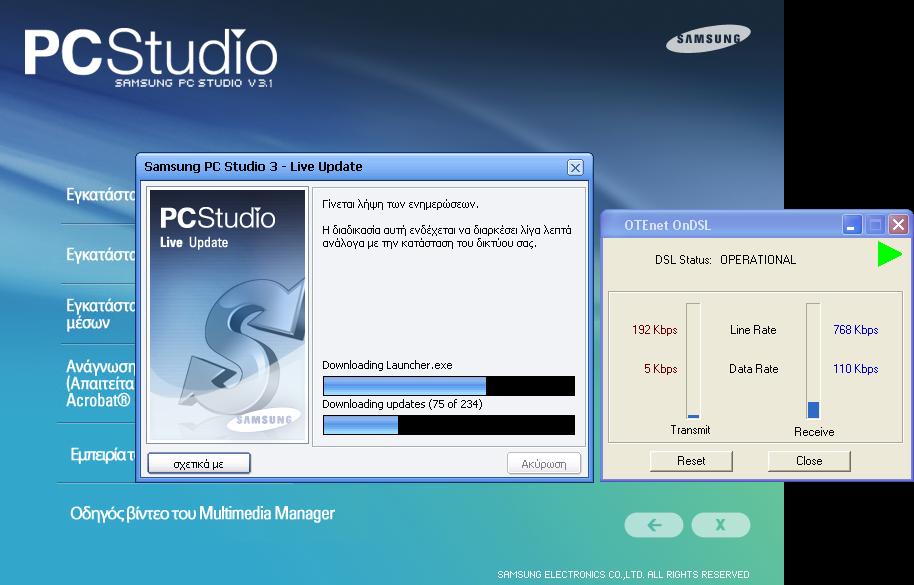Open Οδηγός βίντεο του Multimedia Manager

tap(202, 513)
